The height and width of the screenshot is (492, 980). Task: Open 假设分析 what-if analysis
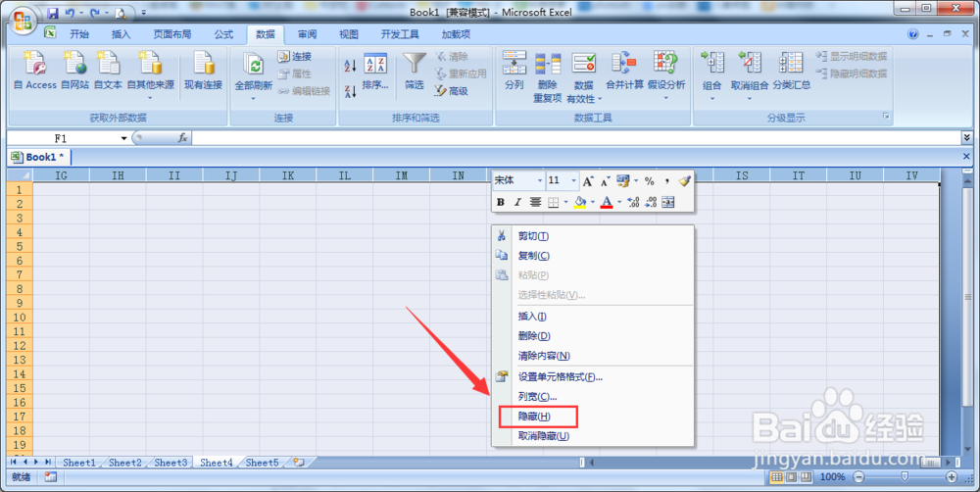pos(666,75)
